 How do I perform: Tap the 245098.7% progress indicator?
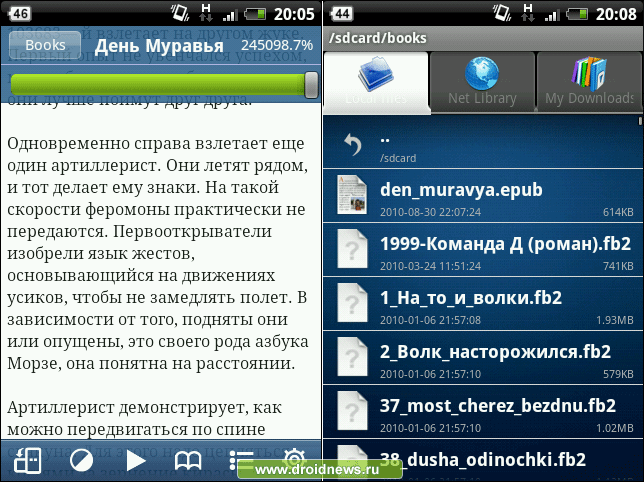click(x=277, y=45)
